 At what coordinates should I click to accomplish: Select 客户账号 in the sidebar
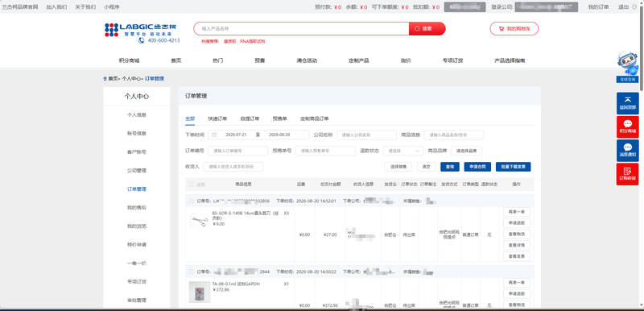(137, 152)
